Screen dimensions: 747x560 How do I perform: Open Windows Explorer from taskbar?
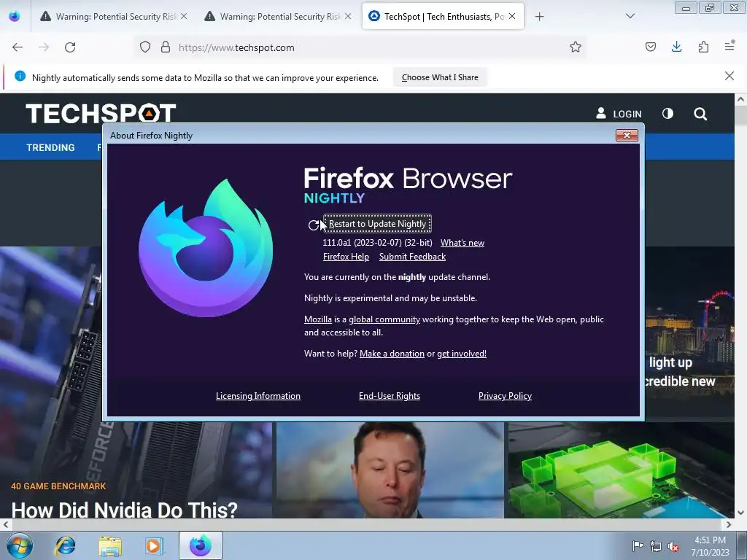pos(110,545)
